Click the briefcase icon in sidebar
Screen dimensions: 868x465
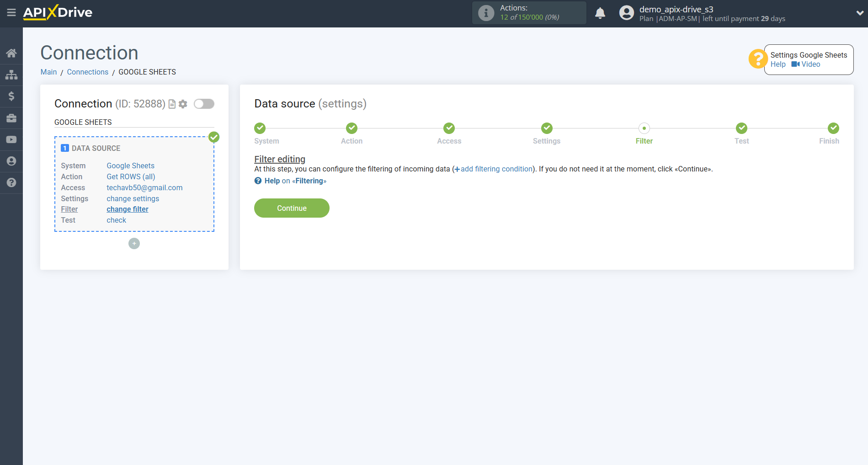[x=11, y=118]
